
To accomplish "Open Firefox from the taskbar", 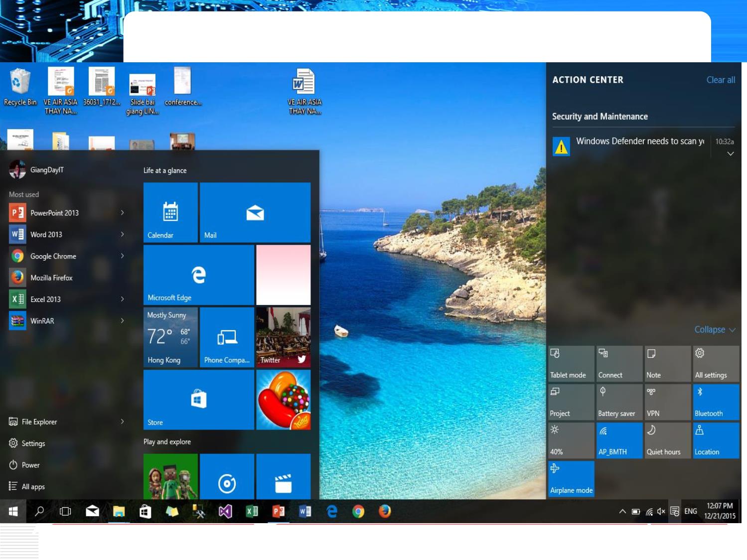I will point(385,511).
